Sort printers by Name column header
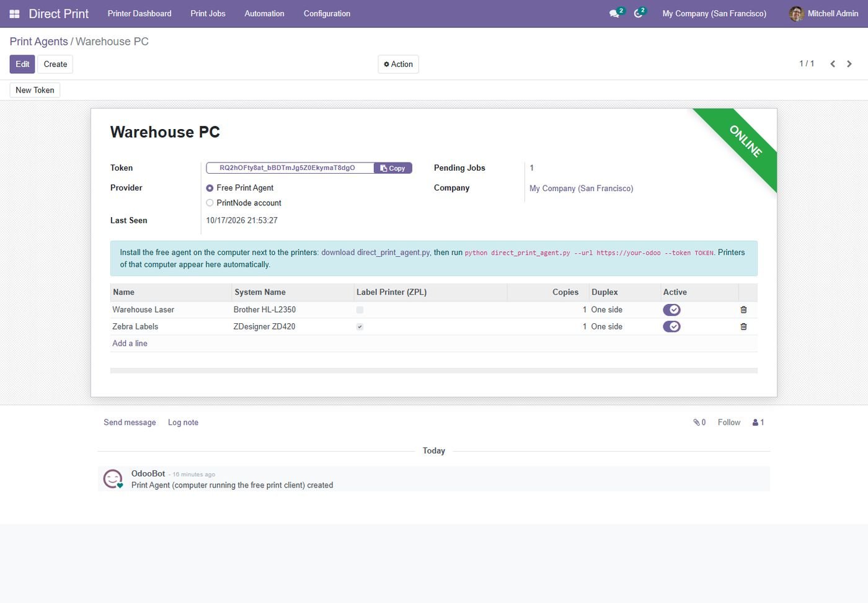The width and height of the screenshot is (868, 603). point(170,292)
